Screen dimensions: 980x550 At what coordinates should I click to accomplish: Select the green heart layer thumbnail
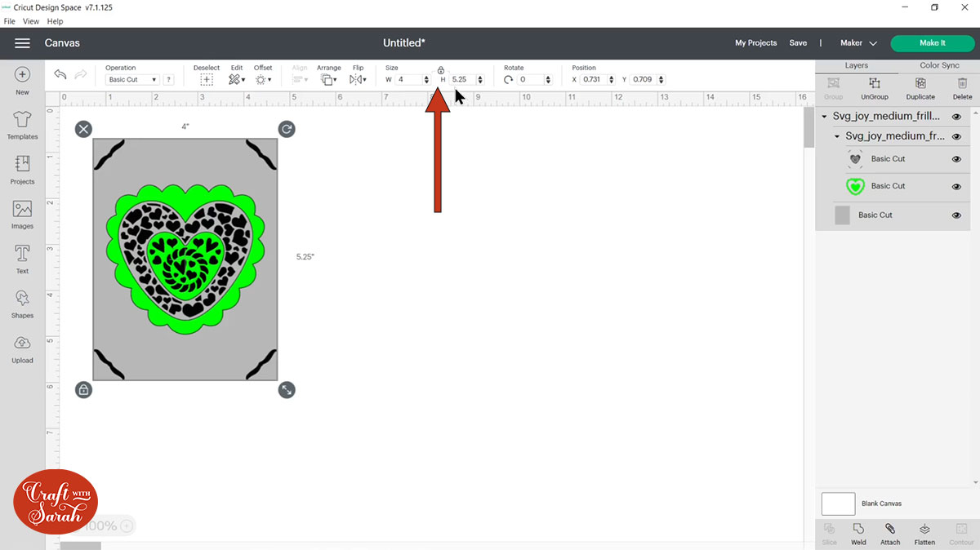(854, 187)
